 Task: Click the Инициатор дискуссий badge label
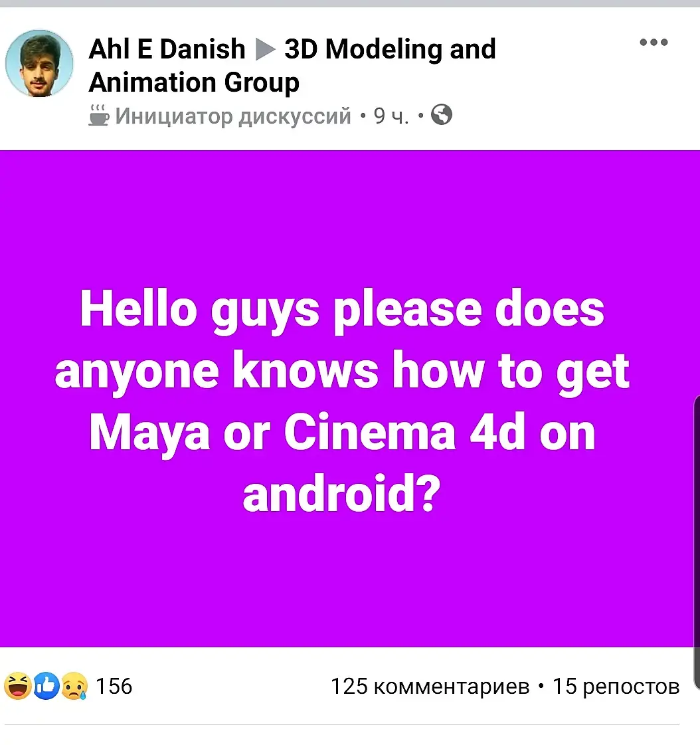point(232,116)
